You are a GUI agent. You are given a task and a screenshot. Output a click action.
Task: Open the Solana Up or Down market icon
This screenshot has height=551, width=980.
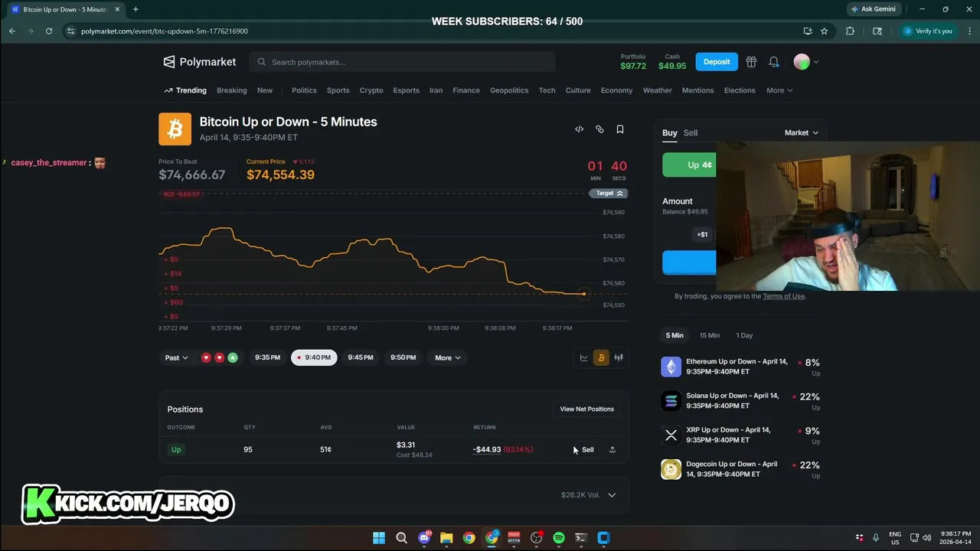[671, 401]
